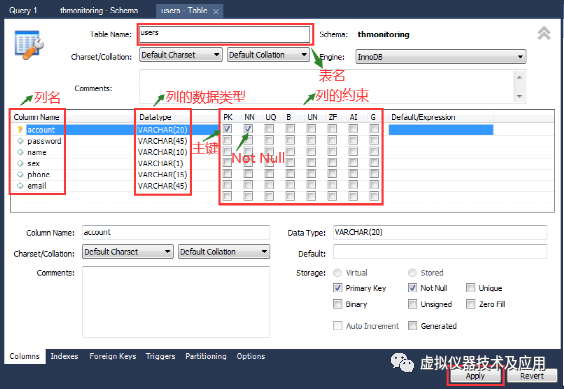Click the Apply button
Viewport: 564px width, 389px height.
click(475, 376)
